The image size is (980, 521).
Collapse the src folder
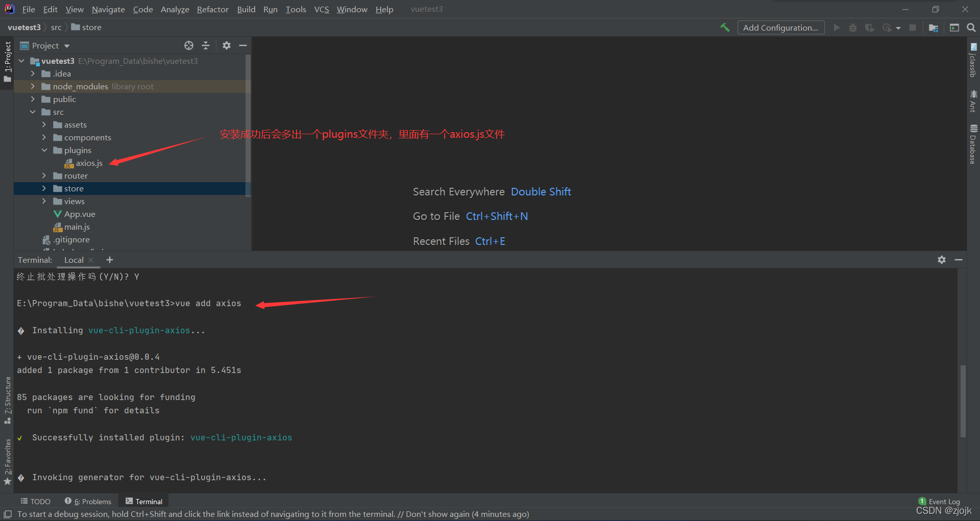point(33,112)
